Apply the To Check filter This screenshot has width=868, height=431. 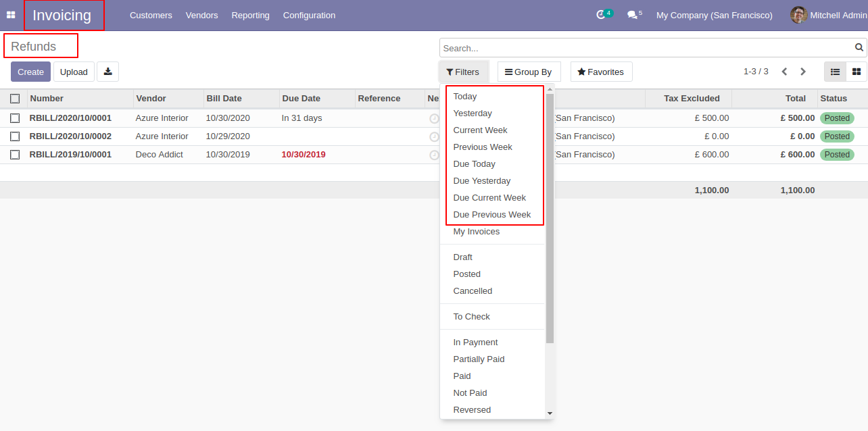pos(471,317)
